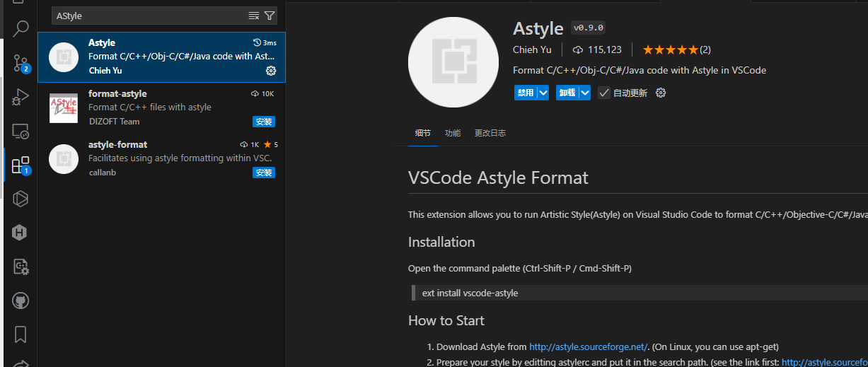Clear extension search results

(x=254, y=16)
